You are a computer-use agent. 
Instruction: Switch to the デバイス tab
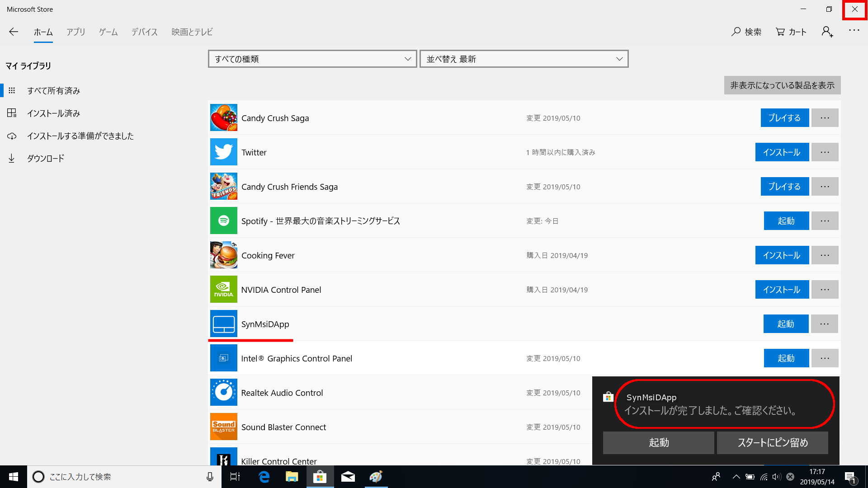pyautogui.click(x=145, y=32)
